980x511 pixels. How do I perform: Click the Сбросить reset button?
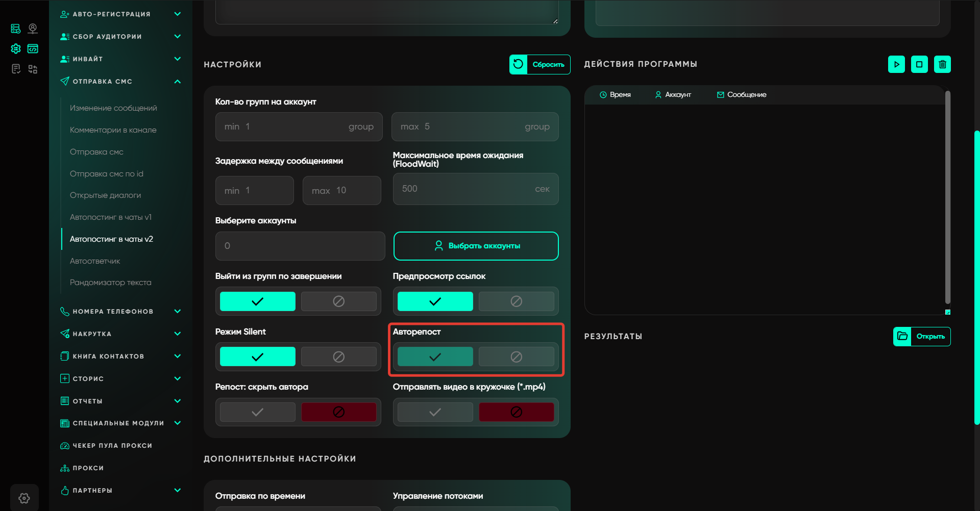pos(540,64)
